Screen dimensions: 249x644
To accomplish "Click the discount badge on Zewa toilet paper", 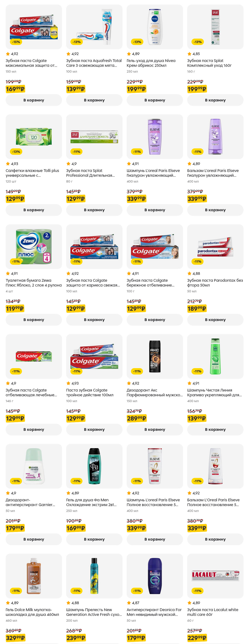I will pos(16,262).
